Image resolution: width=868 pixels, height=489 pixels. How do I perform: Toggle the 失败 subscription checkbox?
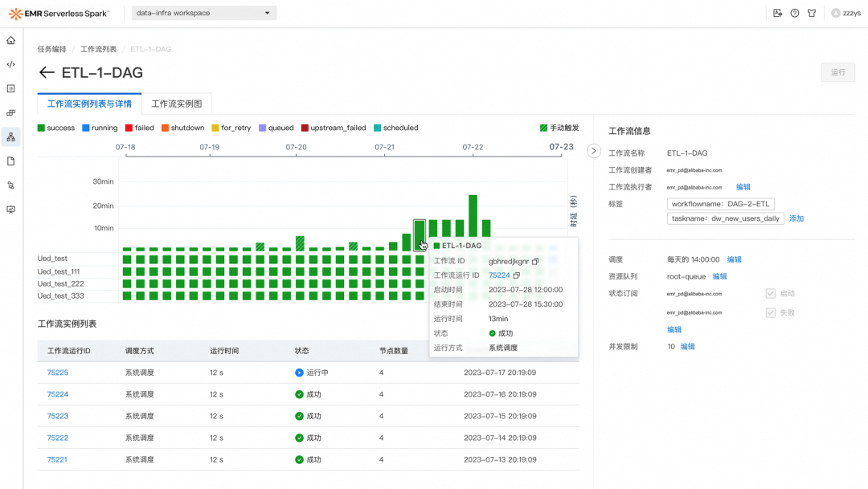pos(771,312)
